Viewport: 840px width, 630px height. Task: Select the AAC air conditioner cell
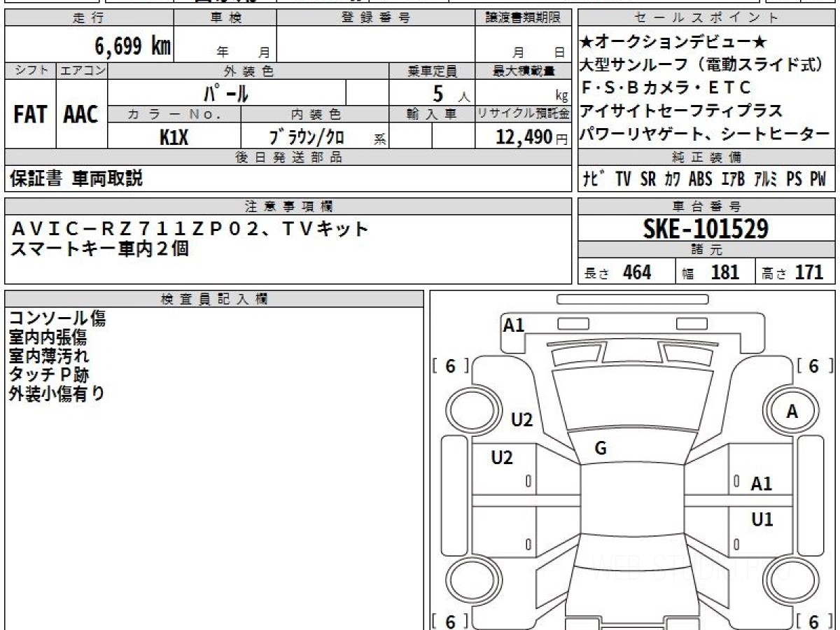pyautogui.click(x=81, y=115)
